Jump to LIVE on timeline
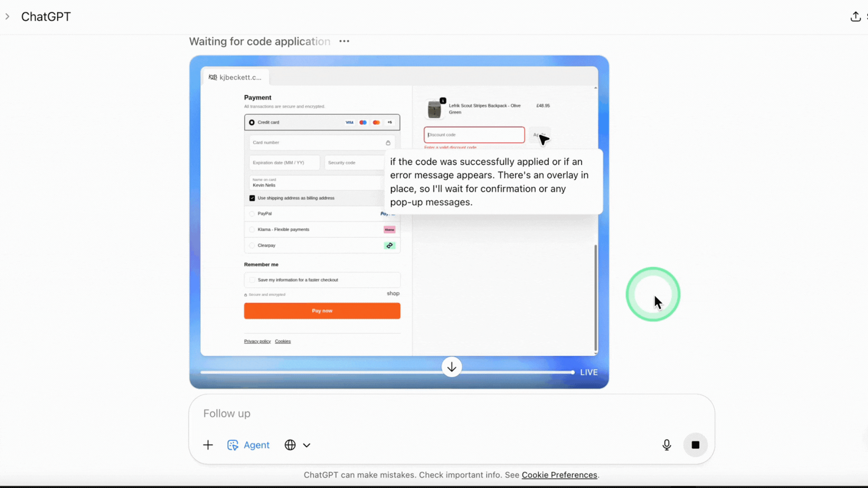Image resolution: width=868 pixels, height=488 pixels. coord(589,372)
